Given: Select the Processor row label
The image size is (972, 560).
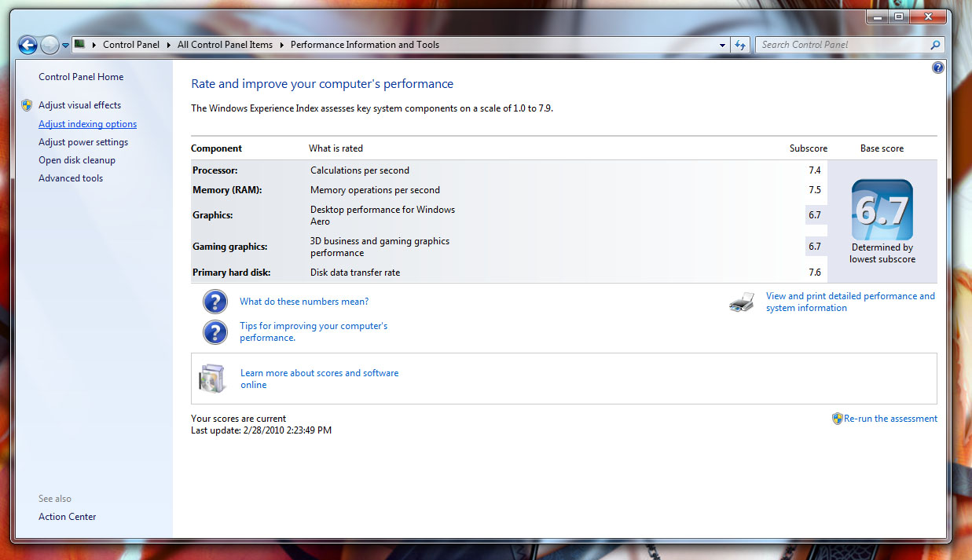Looking at the screenshot, I should coord(215,170).
